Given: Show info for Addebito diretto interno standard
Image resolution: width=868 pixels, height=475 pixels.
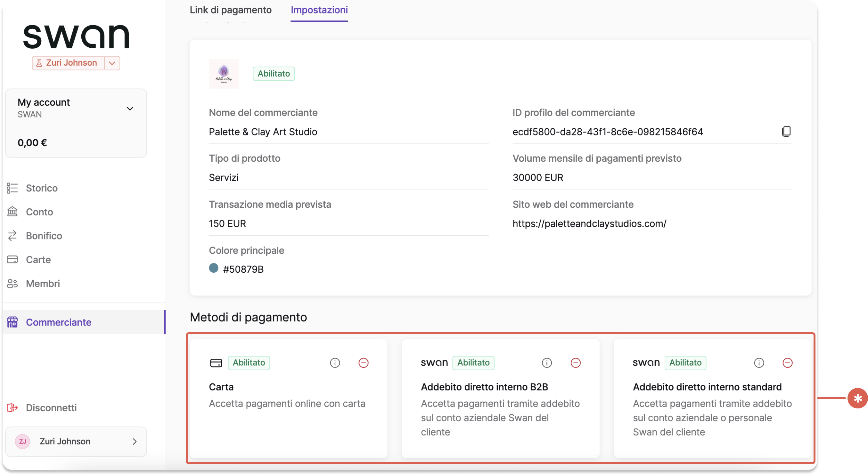Looking at the screenshot, I should 758,363.
